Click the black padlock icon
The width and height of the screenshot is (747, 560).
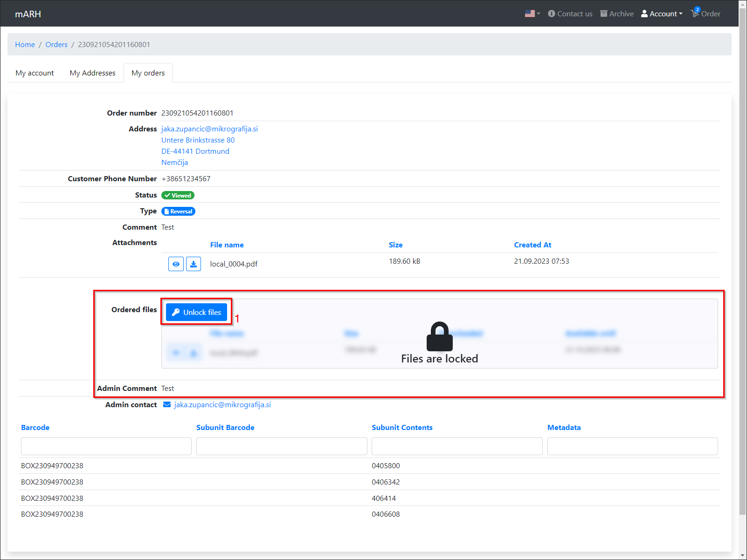[439, 336]
